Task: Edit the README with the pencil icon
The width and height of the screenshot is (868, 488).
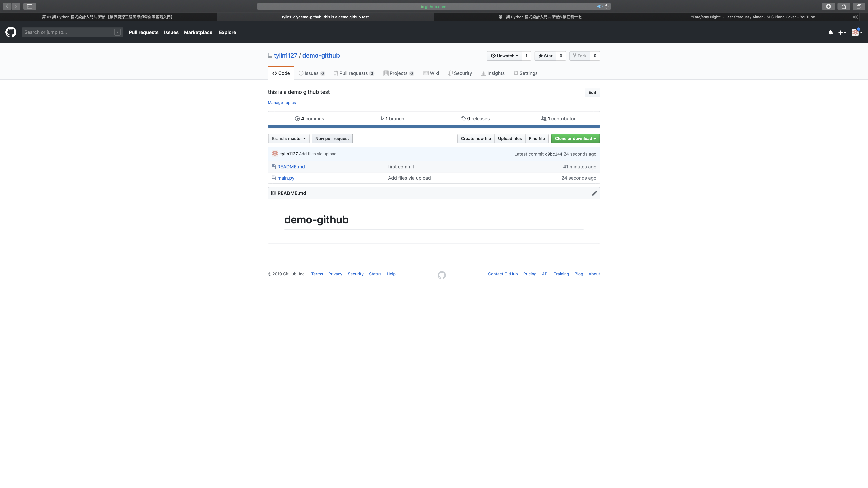Action: coord(594,193)
